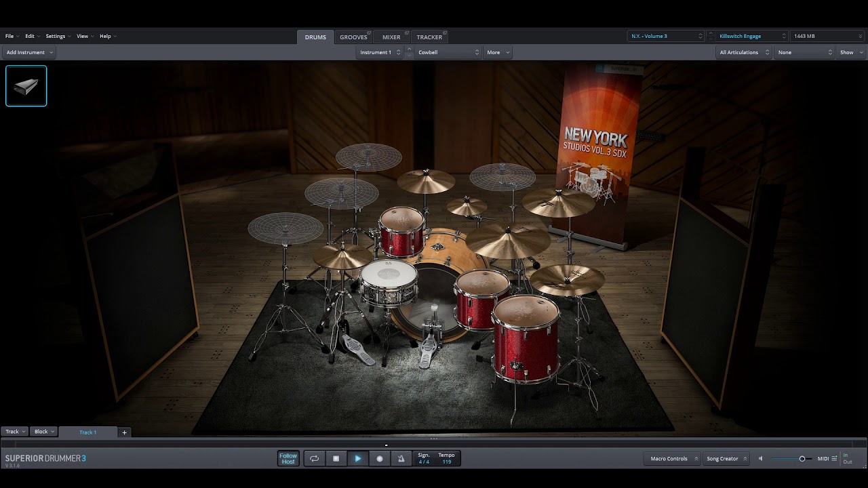This screenshot has height=488, width=868.
Task: Click the Tempo 119 field
Action: pyautogui.click(x=446, y=459)
